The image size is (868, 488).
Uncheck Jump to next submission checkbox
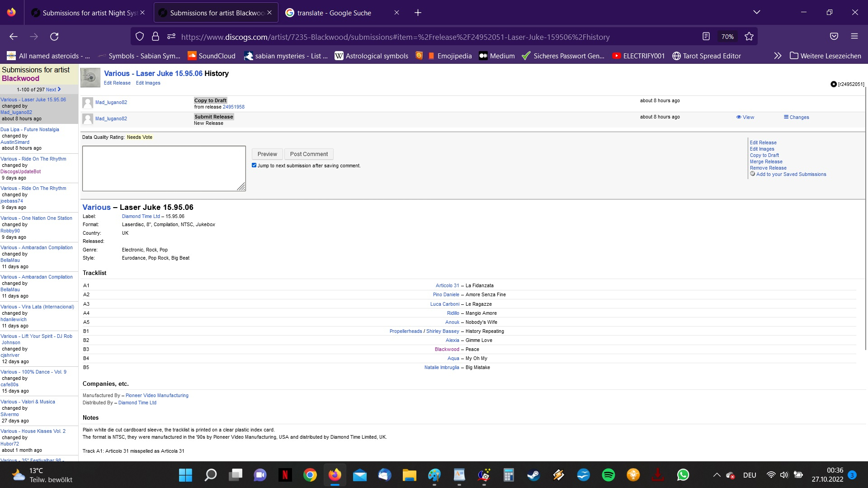click(x=254, y=166)
